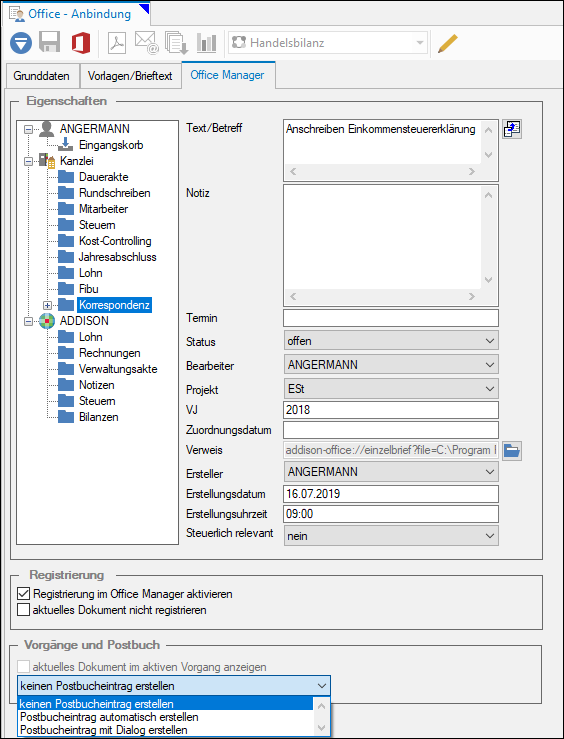Collapse the Postbucheintrag dropdown list
The height and width of the screenshot is (739, 564).
(322, 686)
